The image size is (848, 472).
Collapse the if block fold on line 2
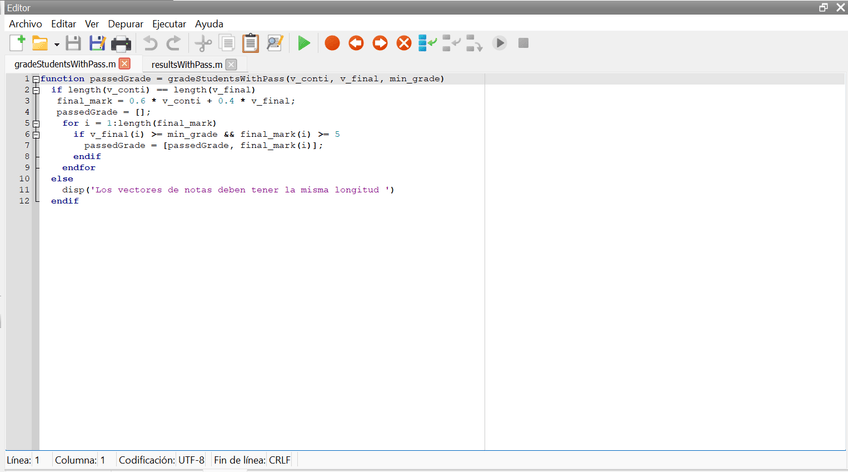pos(36,90)
